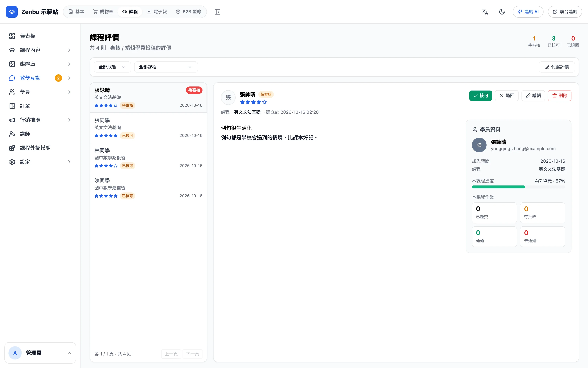
Task: Click 代寫評價 button
Action: [x=557, y=67]
